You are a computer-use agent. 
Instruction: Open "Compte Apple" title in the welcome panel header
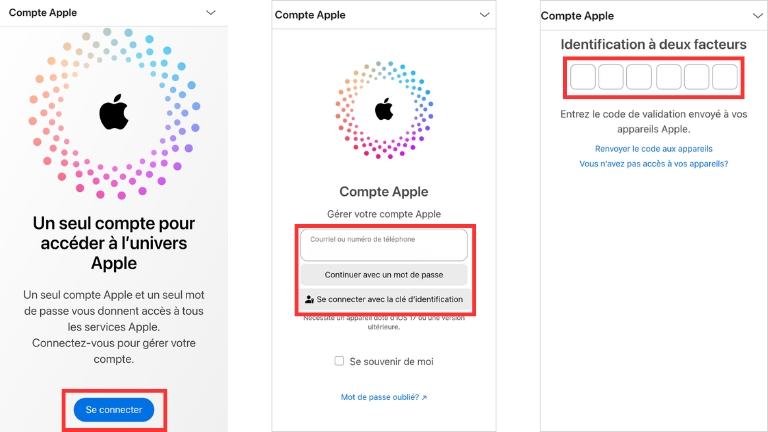[x=43, y=13]
